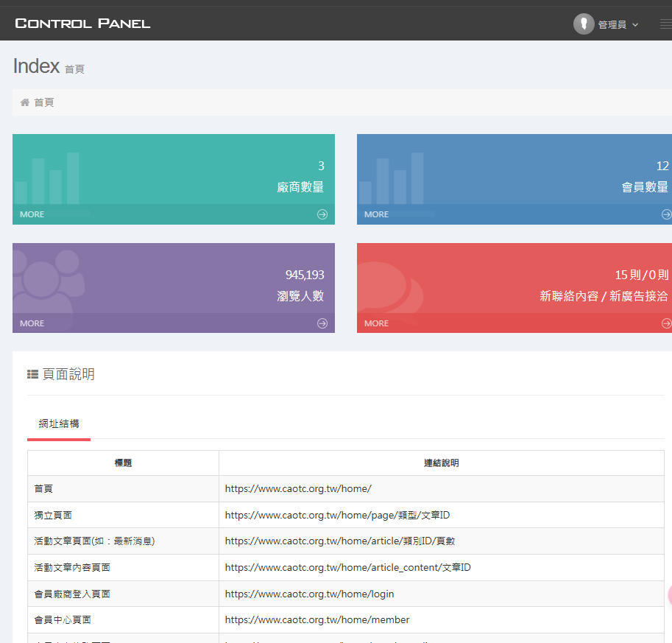Click the Control Panel logo title
The image size is (672, 643).
point(82,24)
